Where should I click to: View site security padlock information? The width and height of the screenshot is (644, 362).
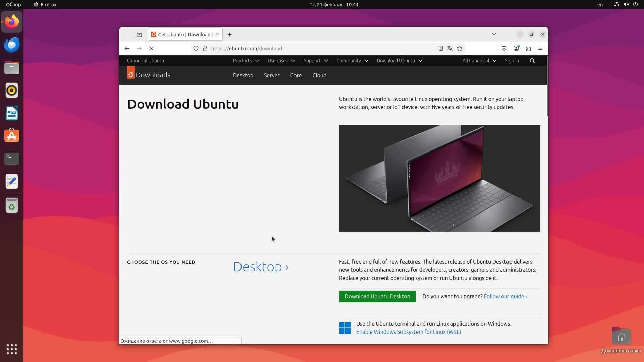(x=205, y=48)
